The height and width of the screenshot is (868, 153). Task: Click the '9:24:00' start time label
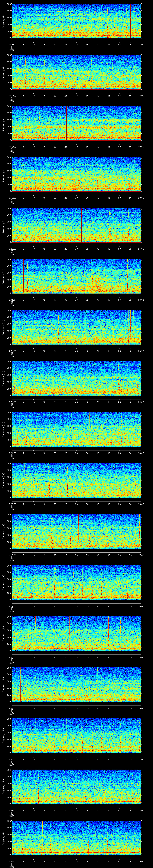[12, 453]
